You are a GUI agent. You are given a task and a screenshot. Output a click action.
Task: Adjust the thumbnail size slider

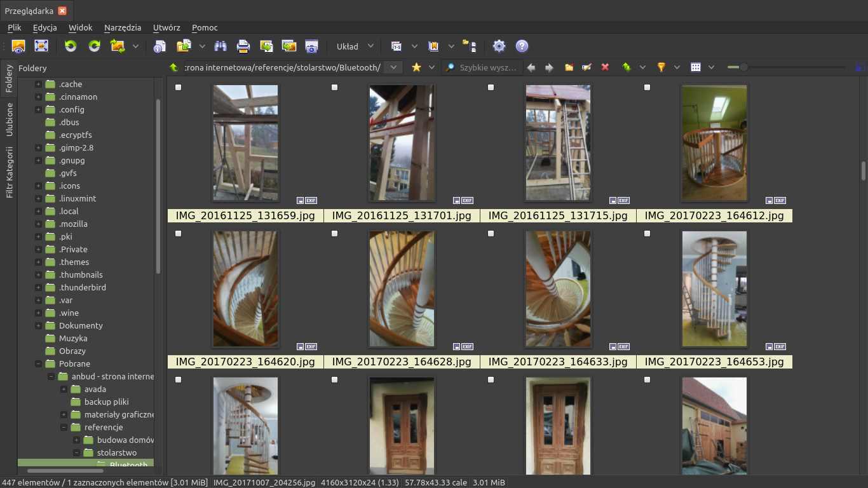click(x=745, y=67)
